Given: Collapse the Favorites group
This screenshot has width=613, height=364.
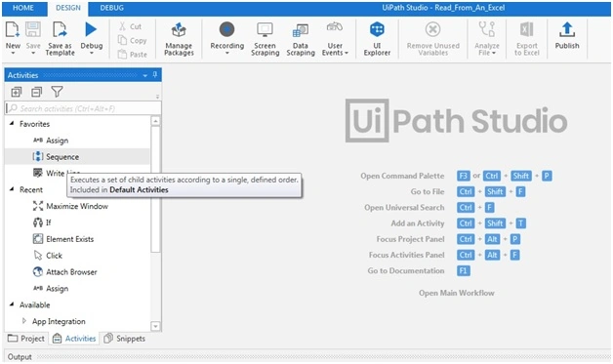Looking at the screenshot, I should click(x=12, y=124).
